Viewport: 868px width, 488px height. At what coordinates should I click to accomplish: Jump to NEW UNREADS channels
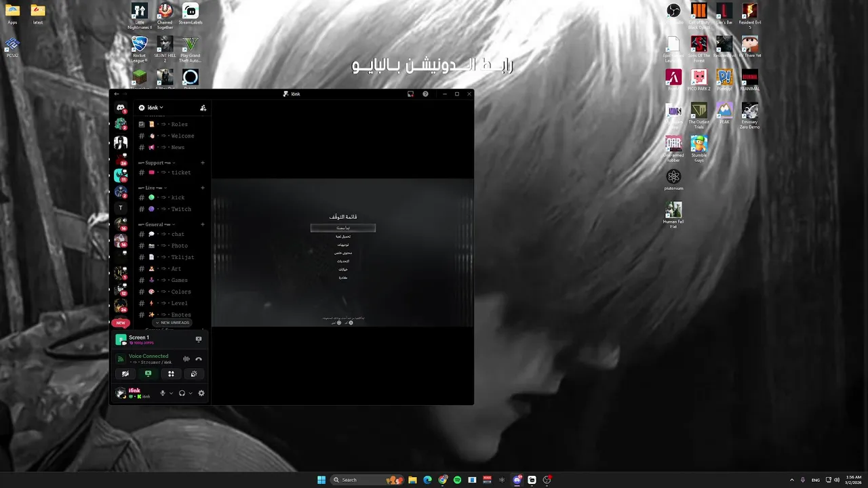[172, 323]
